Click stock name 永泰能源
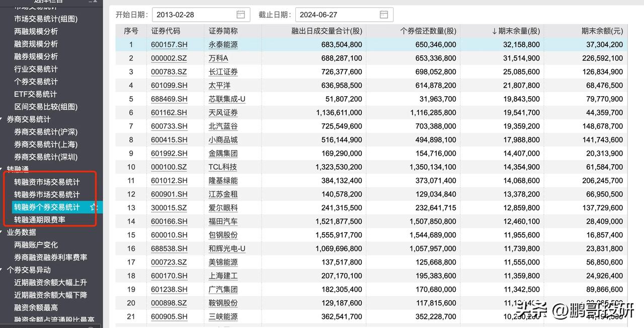This screenshot has width=644, height=328. (x=223, y=45)
